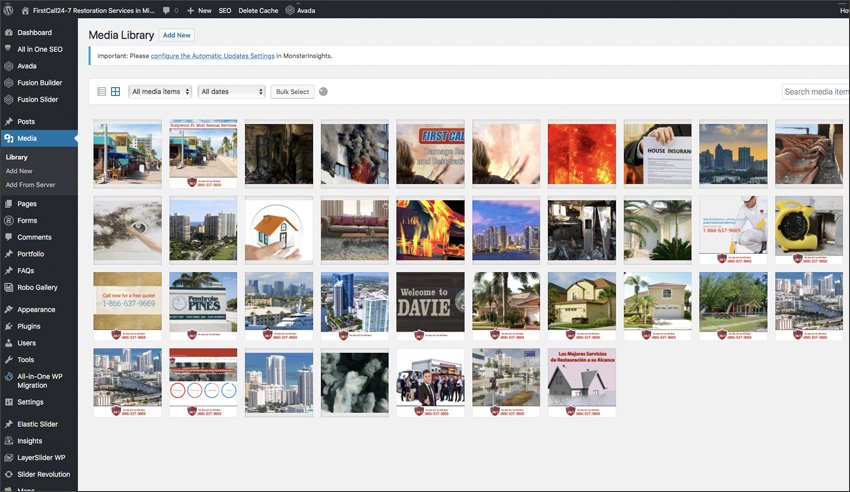Click the Appearance brush icon

tap(9, 309)
